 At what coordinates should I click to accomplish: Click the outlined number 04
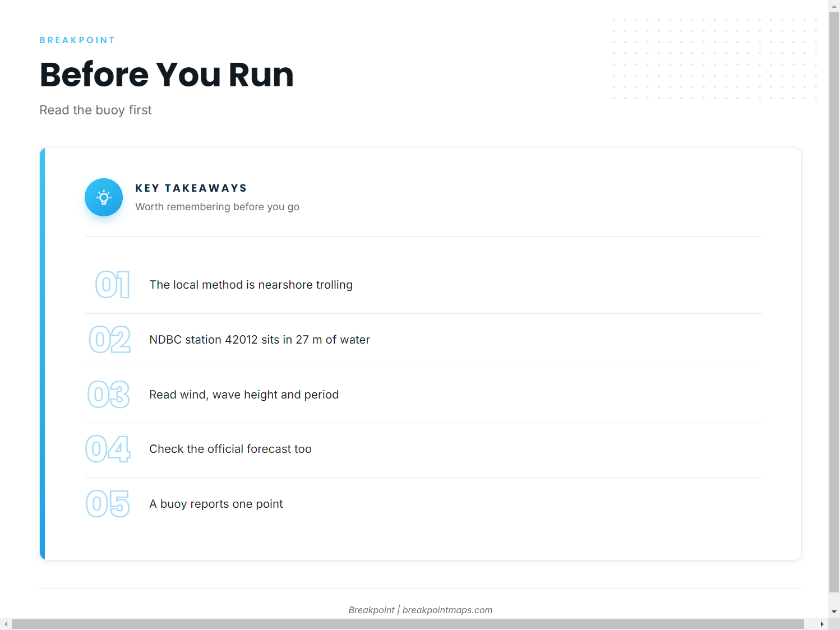point(108,449)
